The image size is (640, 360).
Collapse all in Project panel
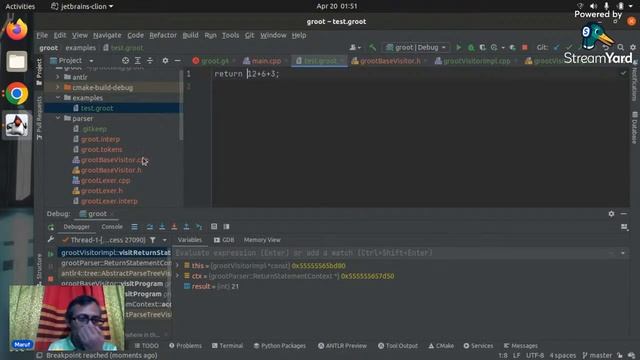tap(150, 60)
